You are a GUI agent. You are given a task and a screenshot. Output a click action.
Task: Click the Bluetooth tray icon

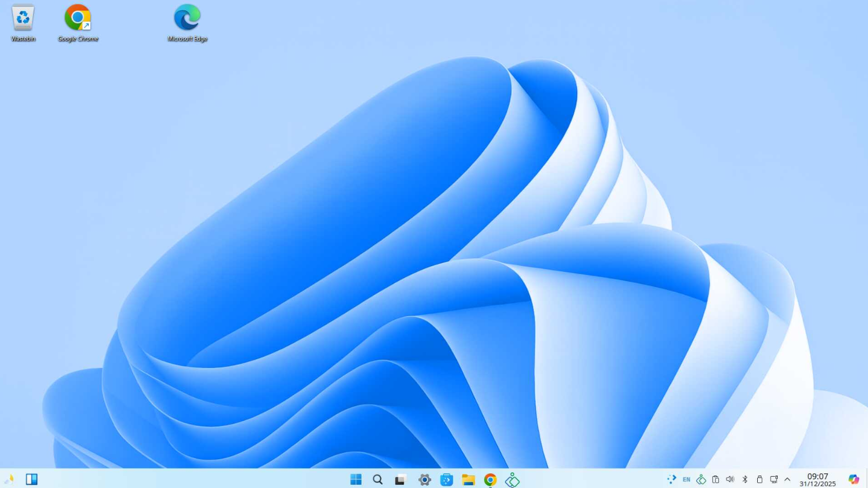(745, 479)
